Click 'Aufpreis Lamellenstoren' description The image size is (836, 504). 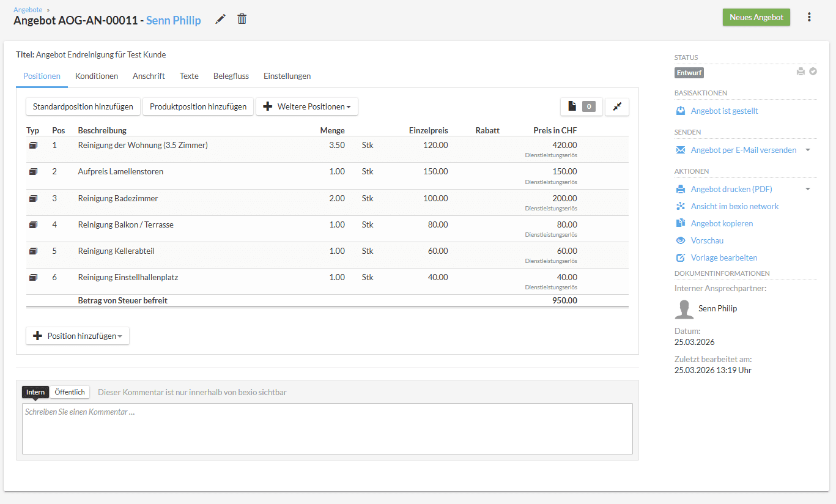tap(121, 172)
